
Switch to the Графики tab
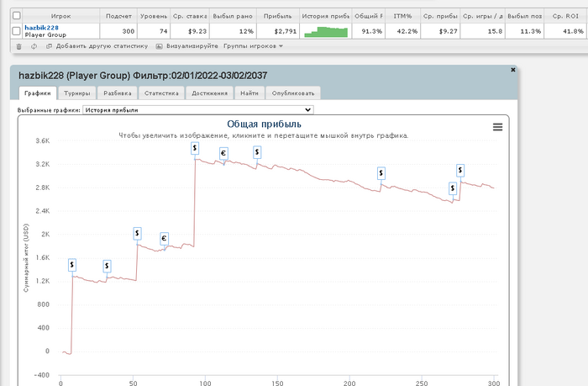click(x=38, y=93)
